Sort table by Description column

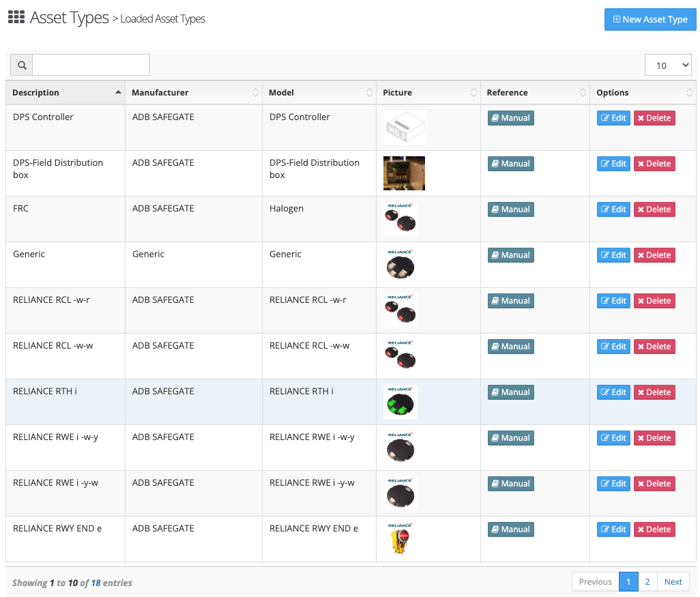coord(65,92)
